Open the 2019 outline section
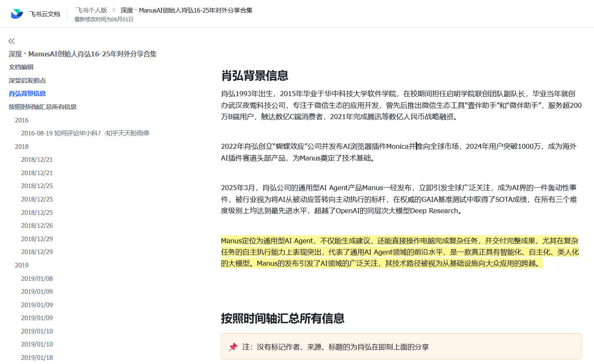The width and height of the screenshot is (594, 364). coord(22,265)
